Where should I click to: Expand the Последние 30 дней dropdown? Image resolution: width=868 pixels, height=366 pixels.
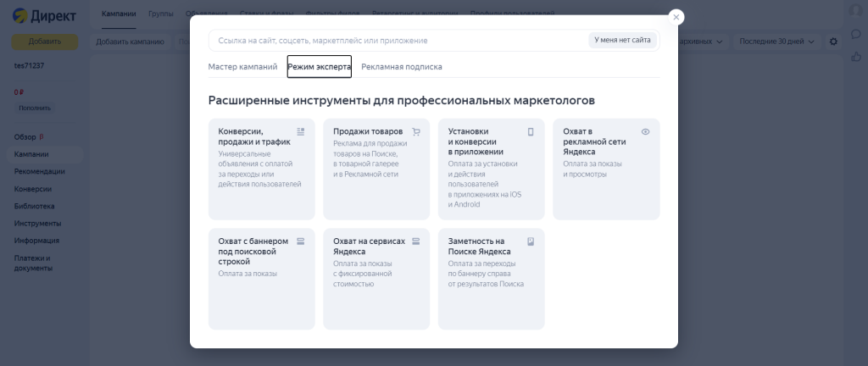(777, 42)
